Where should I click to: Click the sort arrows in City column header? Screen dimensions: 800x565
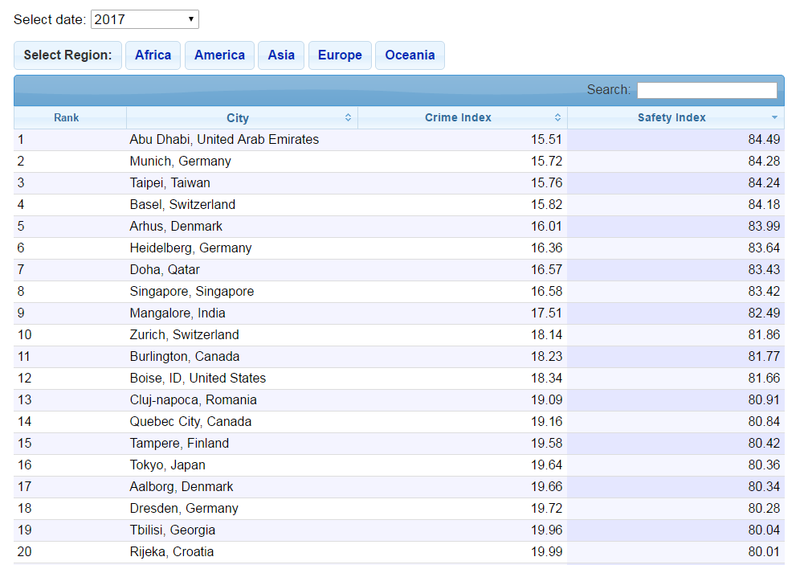point(348,118)
